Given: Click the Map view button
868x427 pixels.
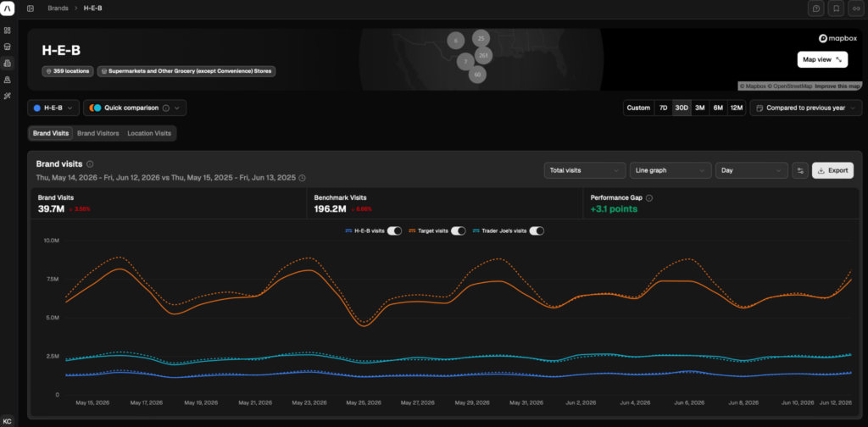Looking at the screenshot, I should point(822,59).
